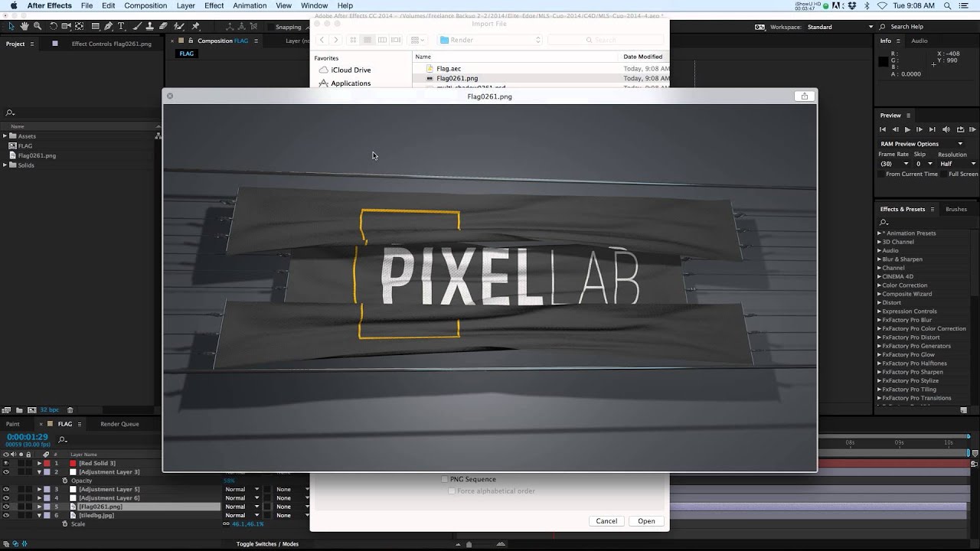
Task: Hide the Red Solid 3 layer
Action: 6,463
